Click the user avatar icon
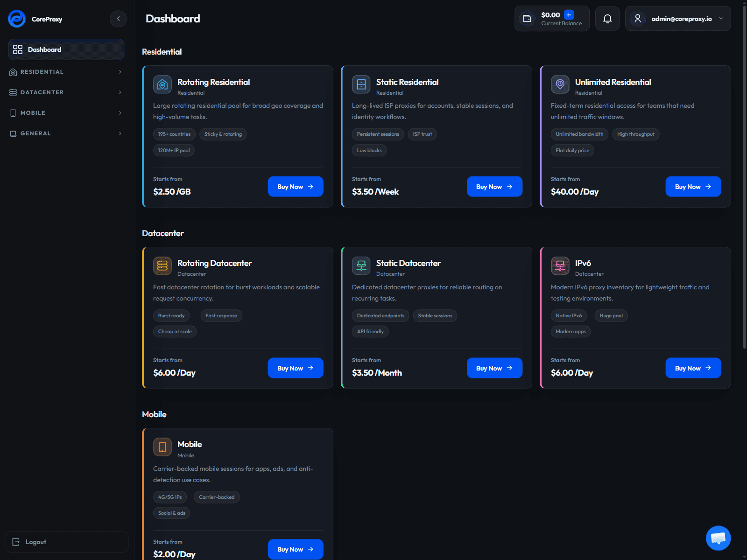The image size is (747, 560). click(x=637, y=19)
